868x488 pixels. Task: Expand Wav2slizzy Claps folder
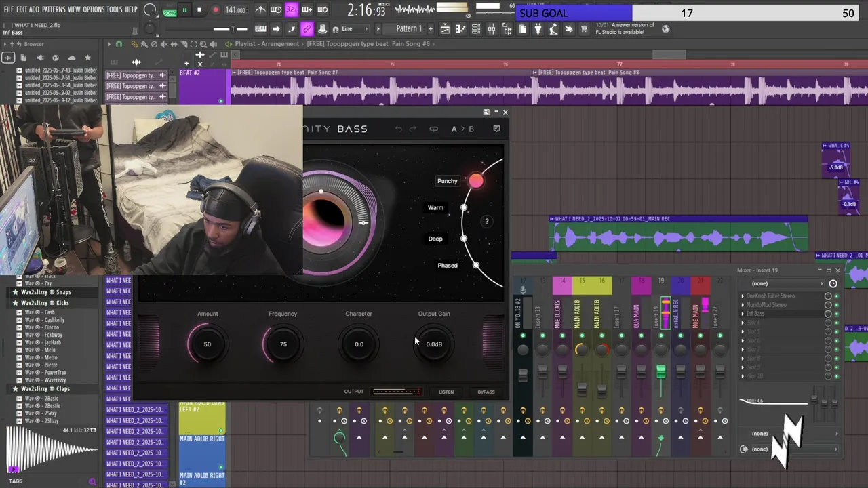[x=45, y=389]
